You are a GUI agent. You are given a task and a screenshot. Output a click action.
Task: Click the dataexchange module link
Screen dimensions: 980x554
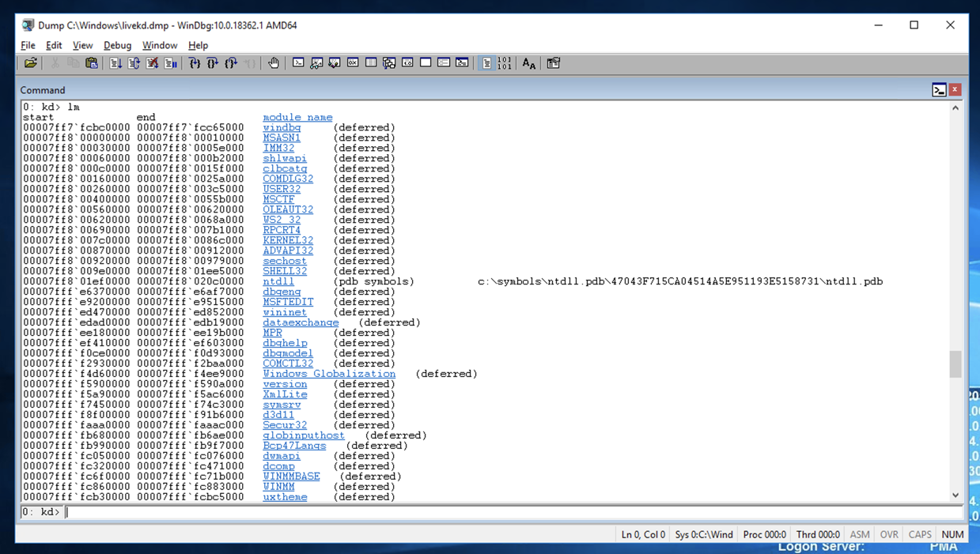[x=301, y=322]
